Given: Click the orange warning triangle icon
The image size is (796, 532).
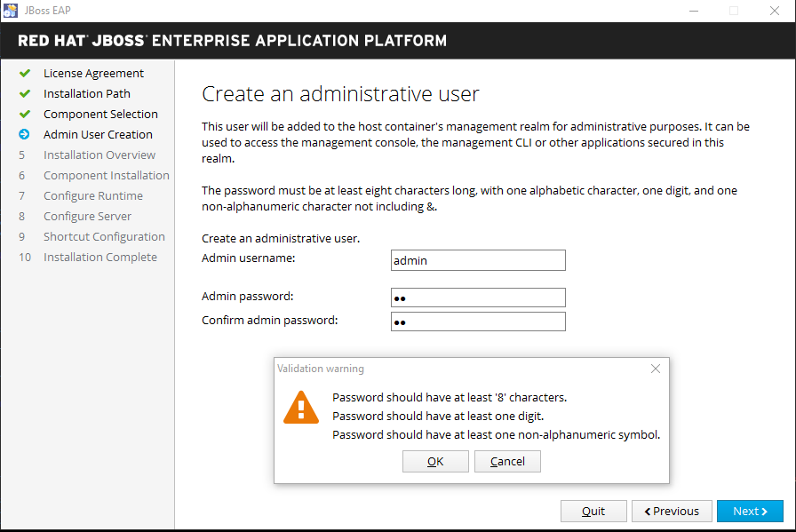Looking at the screenshot, I should click(300, 409).
